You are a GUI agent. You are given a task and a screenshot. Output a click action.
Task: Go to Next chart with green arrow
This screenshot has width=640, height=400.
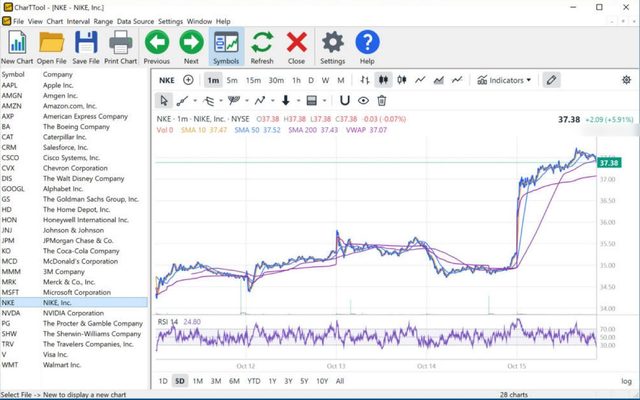191,47
